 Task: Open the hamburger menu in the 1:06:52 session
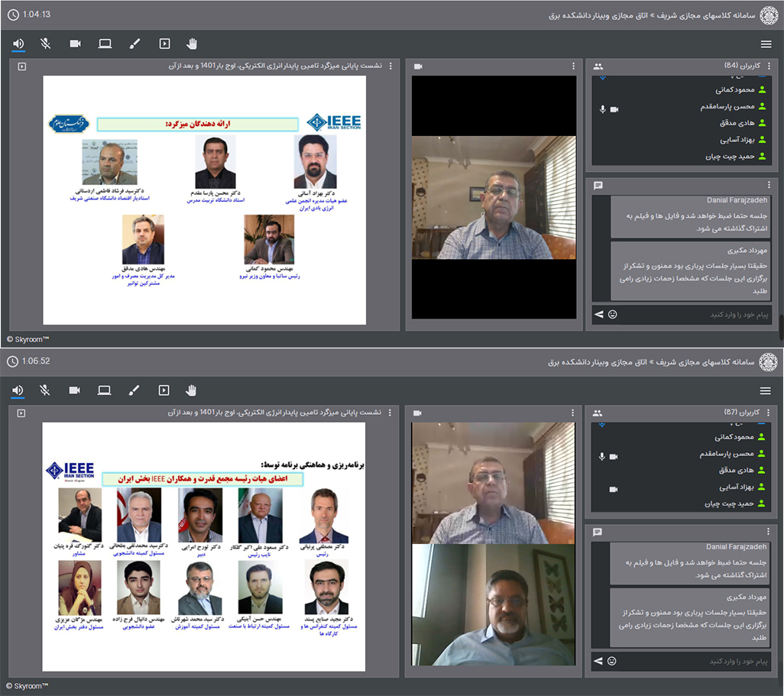pyautogui.click(x=766, y=391)
